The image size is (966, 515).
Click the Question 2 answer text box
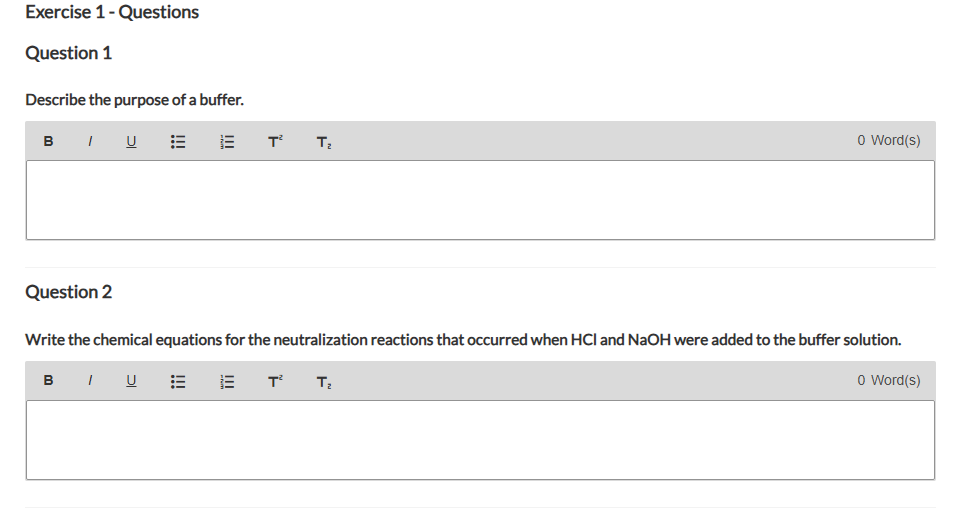[x=481, y=440]
